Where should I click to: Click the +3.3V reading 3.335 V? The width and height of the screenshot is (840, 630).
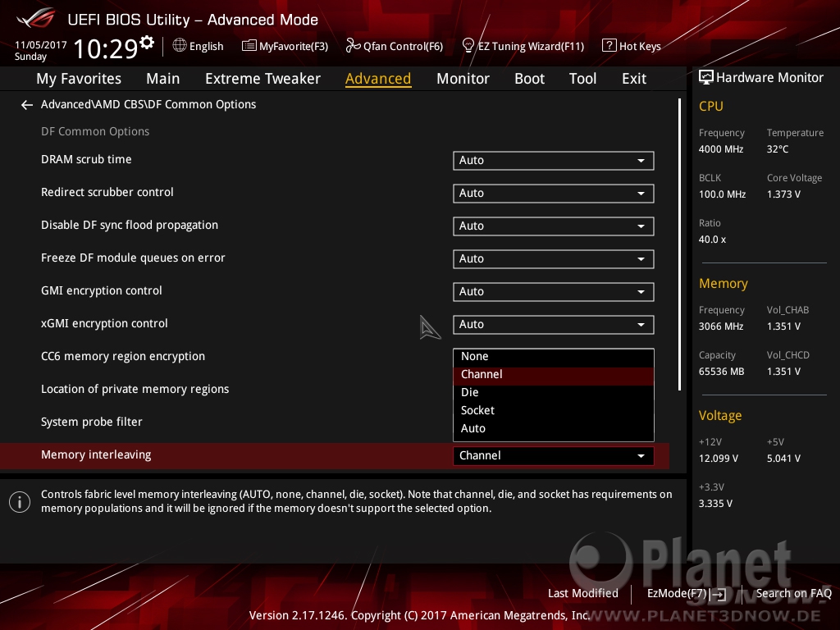(715, 504)
